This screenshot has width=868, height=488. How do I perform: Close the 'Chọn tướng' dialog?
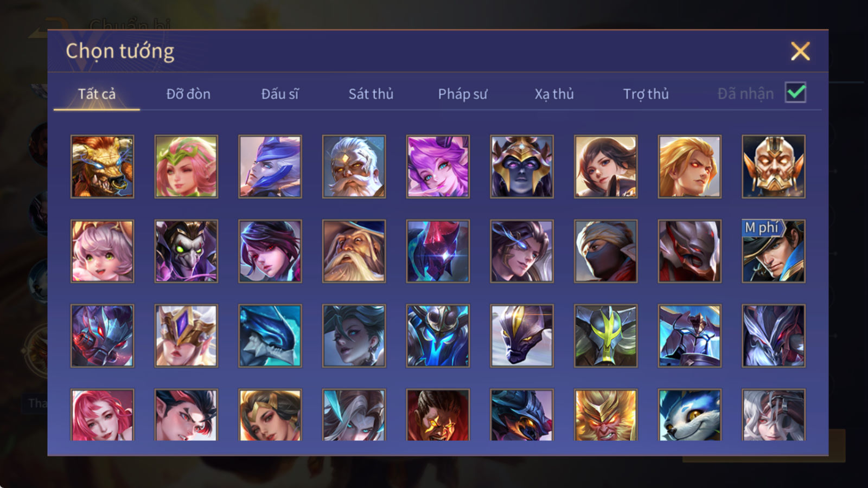coord(800,52)
